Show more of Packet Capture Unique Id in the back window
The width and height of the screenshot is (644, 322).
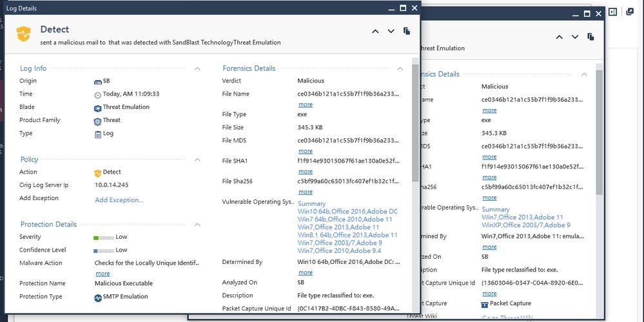click(x=489, y=294)
